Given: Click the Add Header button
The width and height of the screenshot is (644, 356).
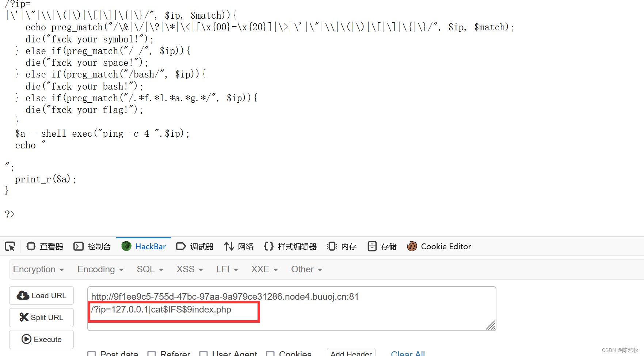Looking at the screenshot, I should point(351,353).
